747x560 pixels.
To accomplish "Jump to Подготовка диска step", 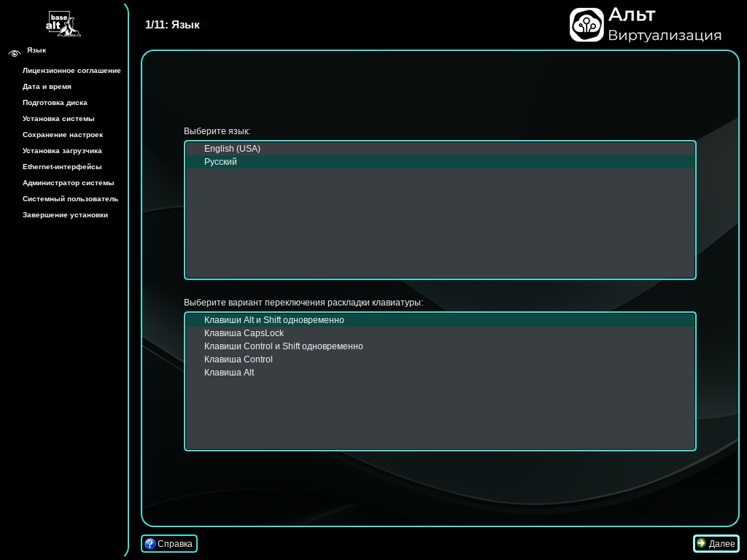I will [55, 103].
